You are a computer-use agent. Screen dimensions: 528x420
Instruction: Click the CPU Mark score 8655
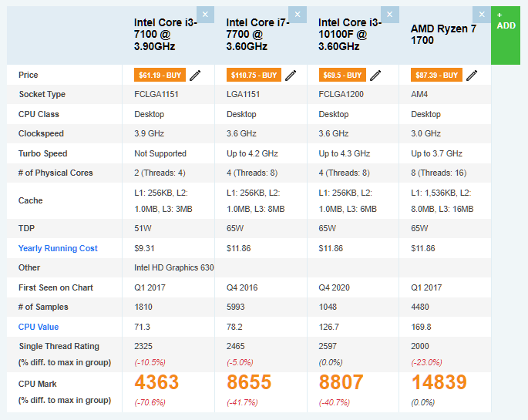coord(249,382)
